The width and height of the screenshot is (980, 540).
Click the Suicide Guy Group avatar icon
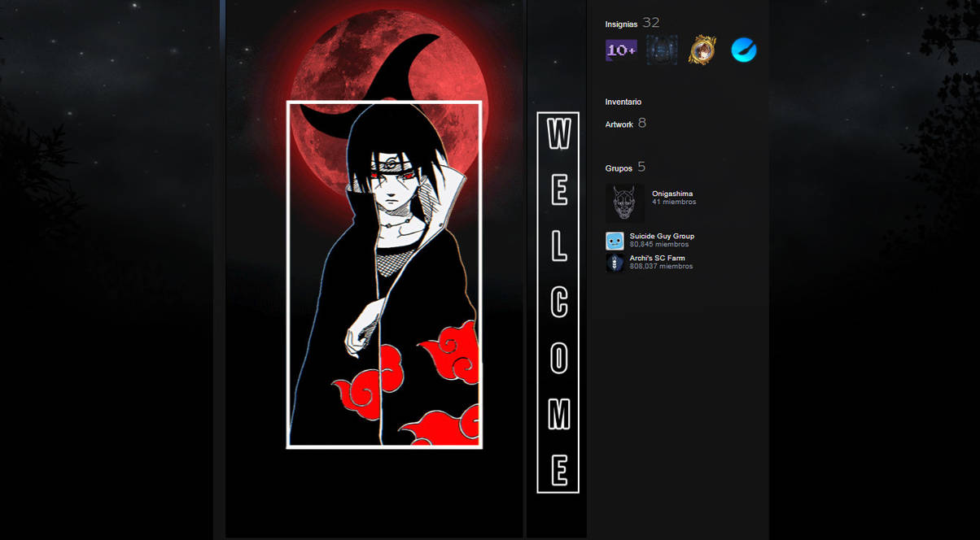pyautogui.click(x=615, y=241)
